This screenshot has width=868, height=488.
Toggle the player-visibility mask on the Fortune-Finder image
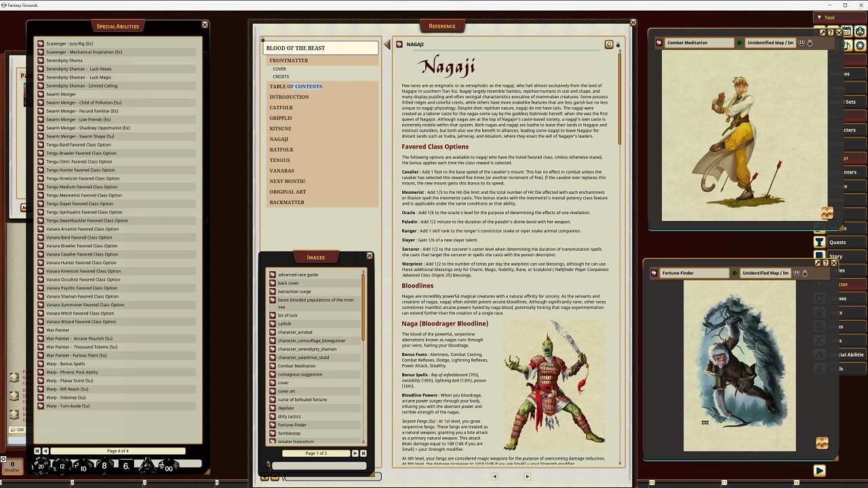796,273
